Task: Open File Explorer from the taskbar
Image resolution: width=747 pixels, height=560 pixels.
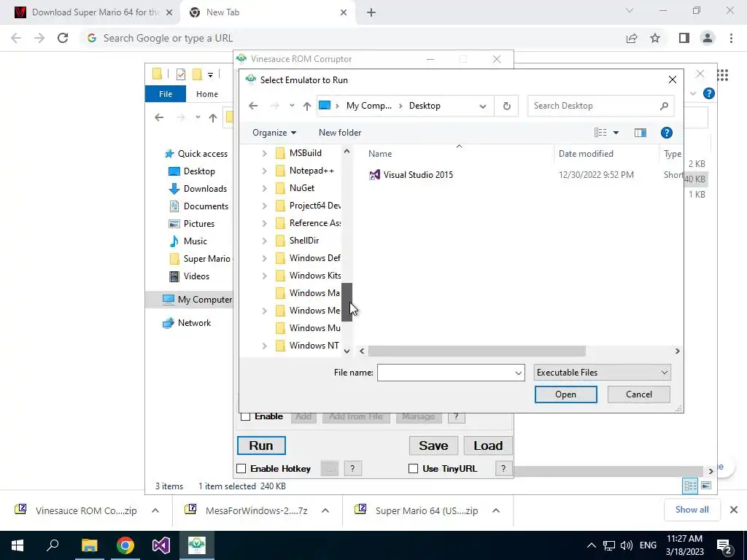Action: click(89, 545)
